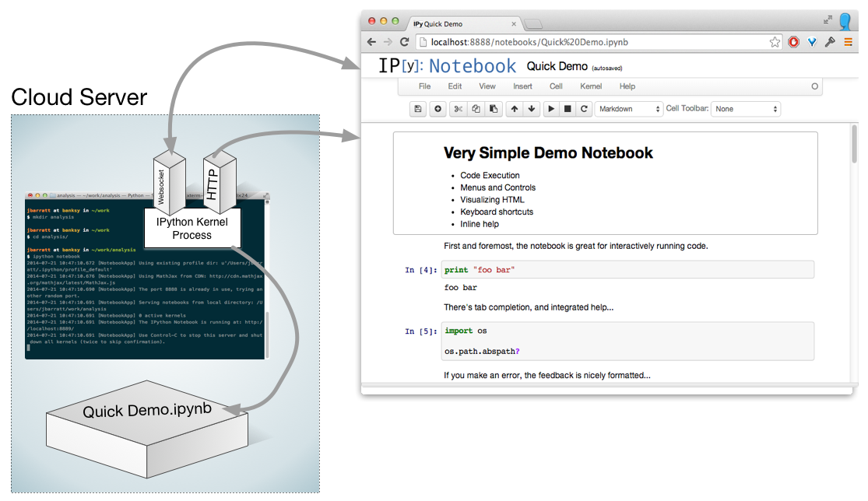Click the localhost:8888 address bar
Viewport: 868px width, 501px height.
[x=599, y=42]
